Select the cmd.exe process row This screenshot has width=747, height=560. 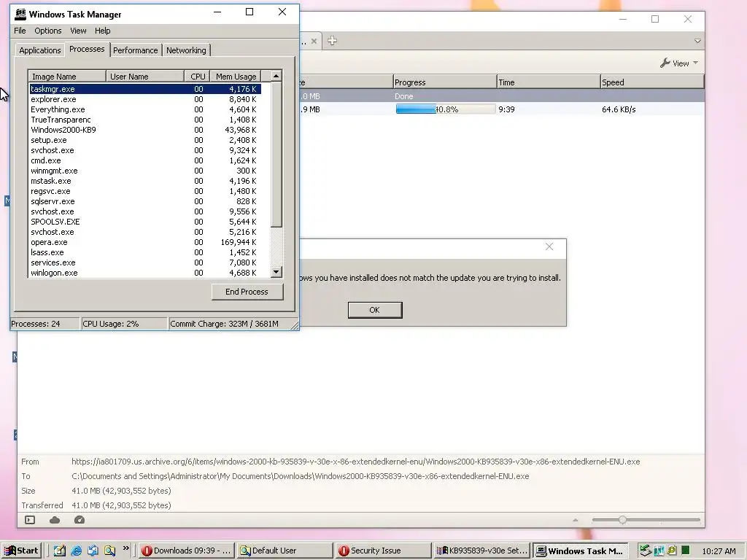[x=145, y=160]
